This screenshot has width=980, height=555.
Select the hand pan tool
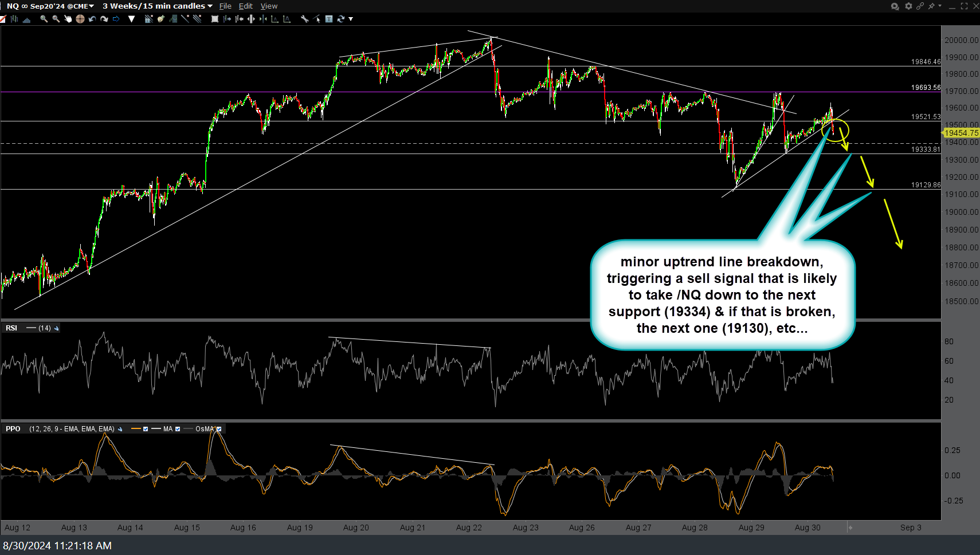click(69, 19)
